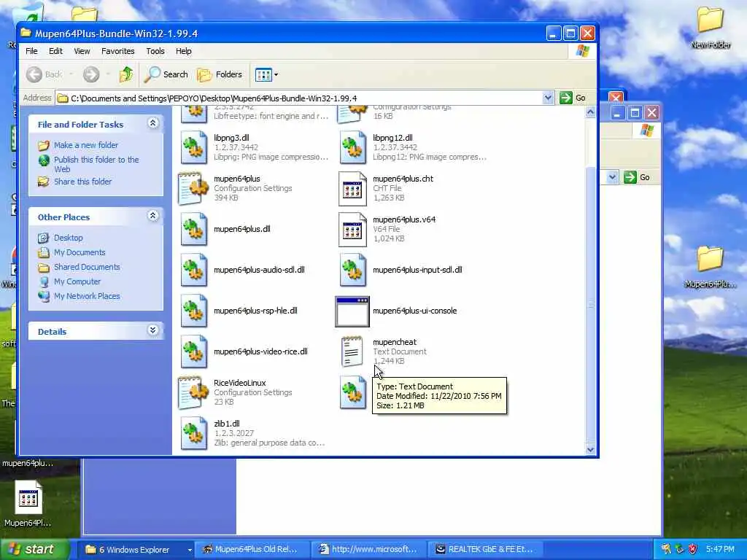Expand the Address bar dropdown arrow
Screen dimensions: 747x560
coord(548,98)
